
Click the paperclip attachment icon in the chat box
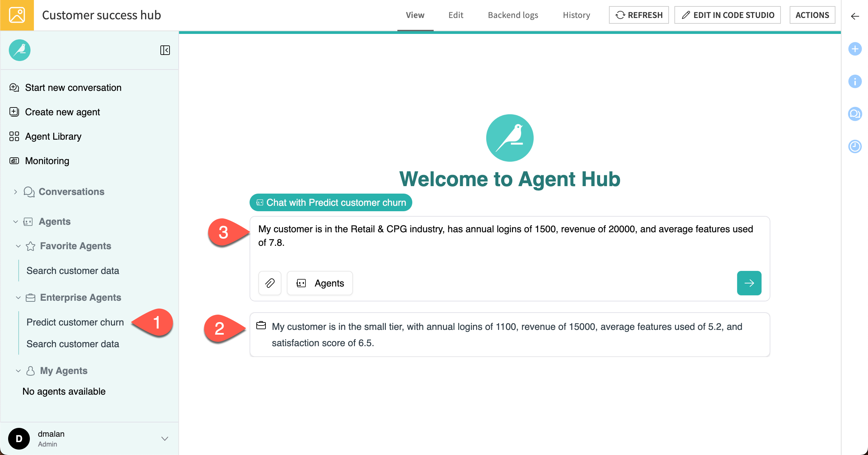pos(270,283)
